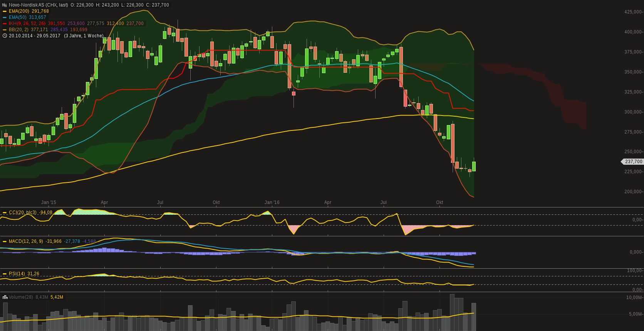Screen dimensions: 644x331
Task: Select the IKH(9, 26, 52, 26) legend label
Action: click(27, 23)
